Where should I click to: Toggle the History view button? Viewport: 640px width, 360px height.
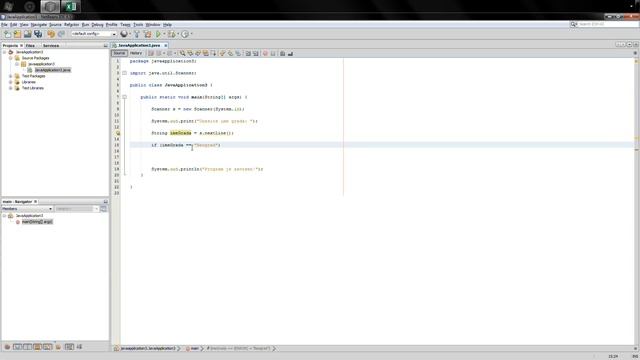[136, 53]
